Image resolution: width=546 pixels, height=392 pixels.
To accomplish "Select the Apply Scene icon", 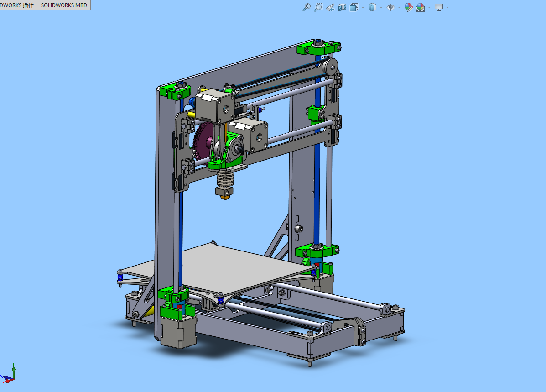I will (x=420, y=7).
